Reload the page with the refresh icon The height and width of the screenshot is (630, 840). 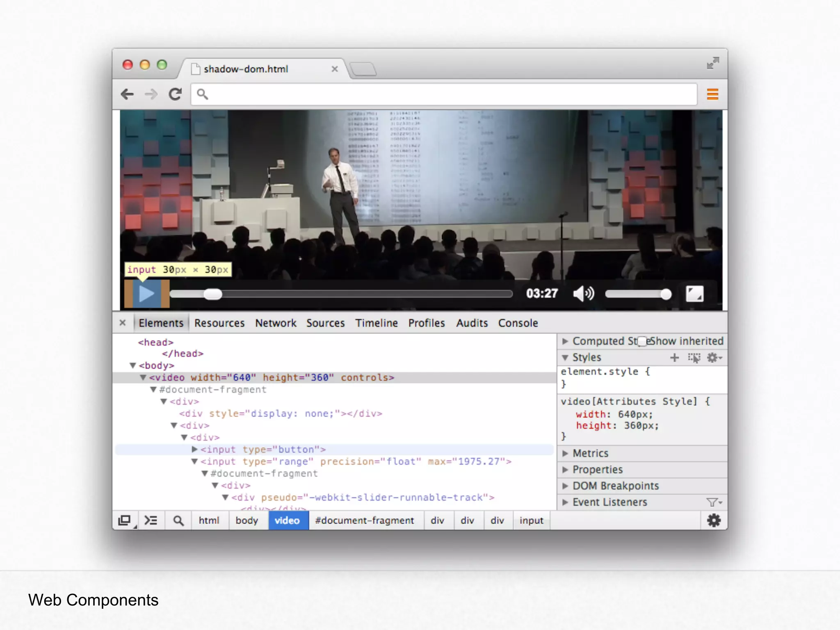click(x=176, y=94)
